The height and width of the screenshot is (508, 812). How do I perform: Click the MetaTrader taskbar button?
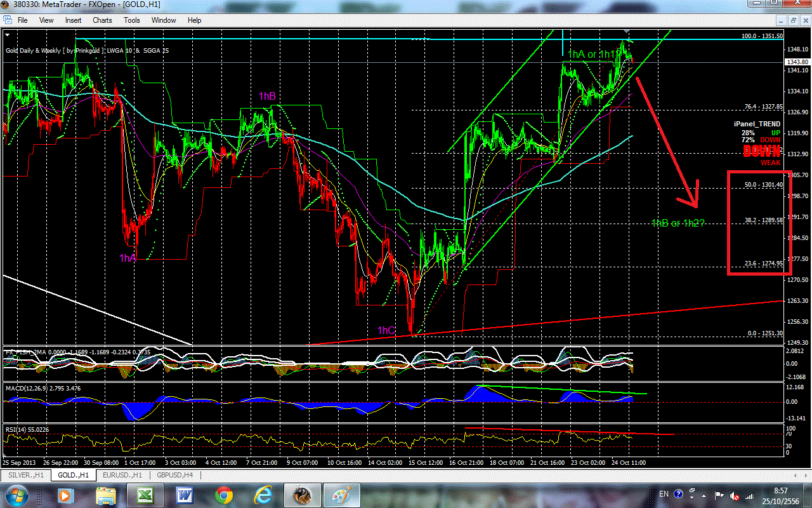point(303,494)
